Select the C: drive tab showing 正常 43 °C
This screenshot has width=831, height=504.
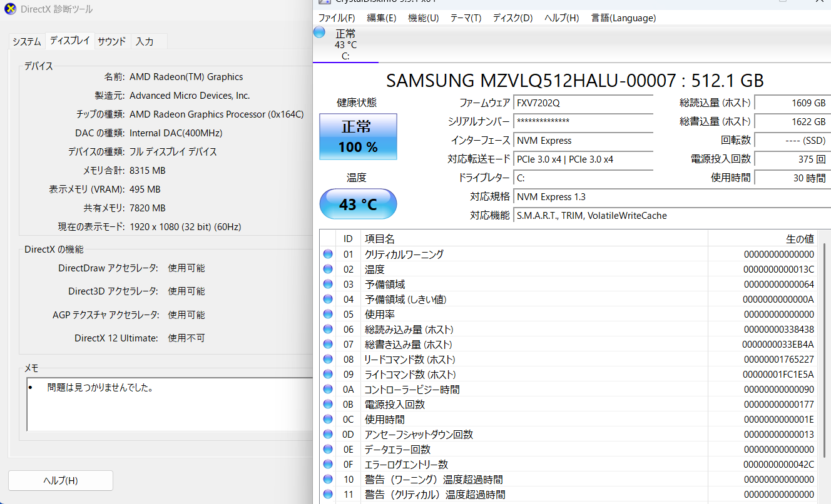click(x=345, y=44)
